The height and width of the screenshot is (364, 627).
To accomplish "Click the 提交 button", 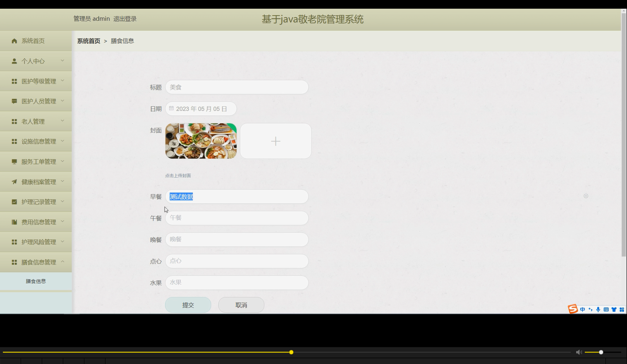I will click(188, 305).
